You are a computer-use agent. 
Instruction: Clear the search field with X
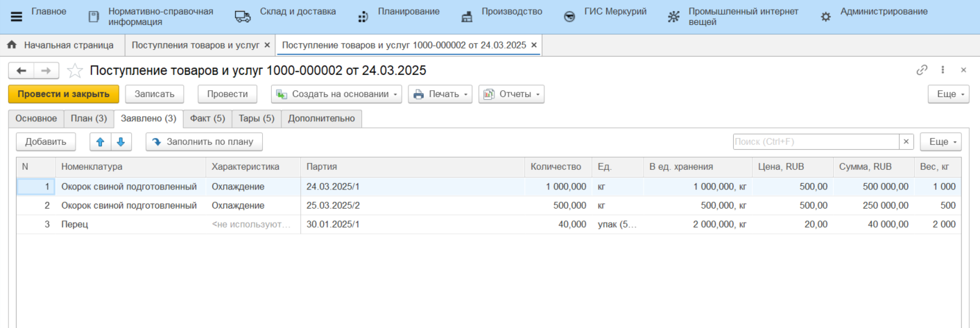click(906, 141)
